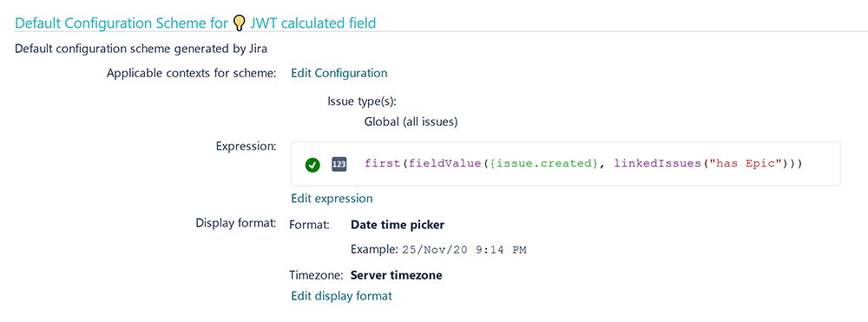Click the Global (all issues) text
Image resolution: width=868 pixels, height=322 pixels.
pos(411,122)
